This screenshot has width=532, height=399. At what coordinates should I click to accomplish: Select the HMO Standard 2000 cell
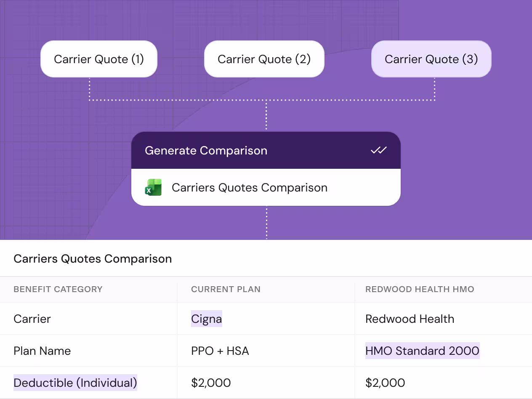[x=422, y=351]
